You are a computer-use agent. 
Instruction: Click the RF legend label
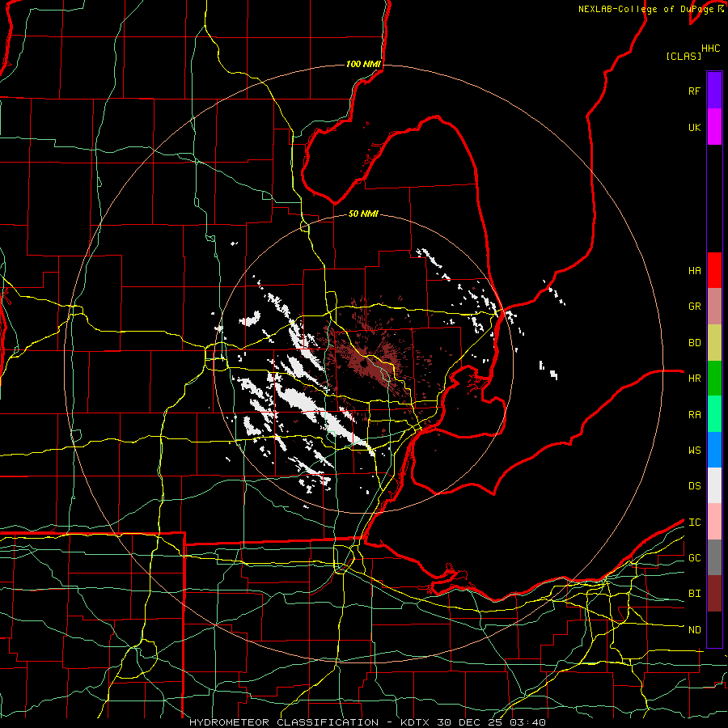(694, 91)
